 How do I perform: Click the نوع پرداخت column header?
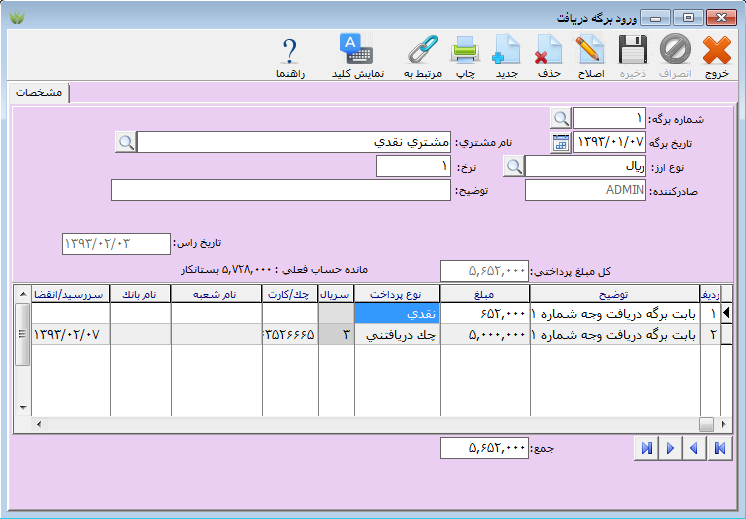(397, 295)
